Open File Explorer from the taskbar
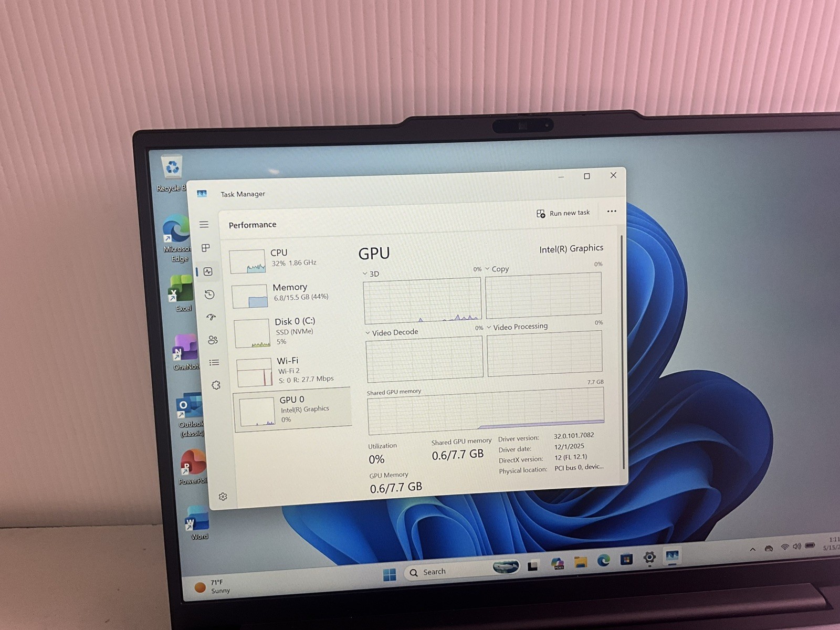The width and height of the screenshot is (840, 630). click(580, 562)
